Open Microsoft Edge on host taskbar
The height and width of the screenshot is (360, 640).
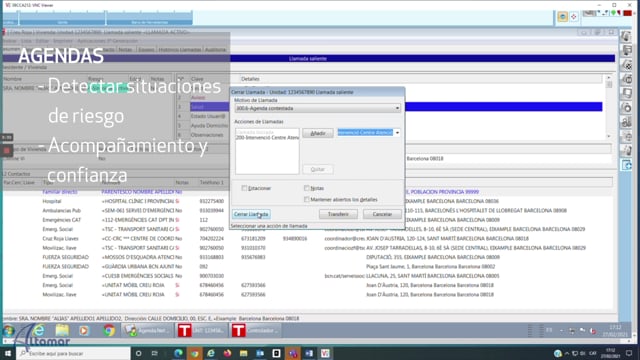point(178,353)
